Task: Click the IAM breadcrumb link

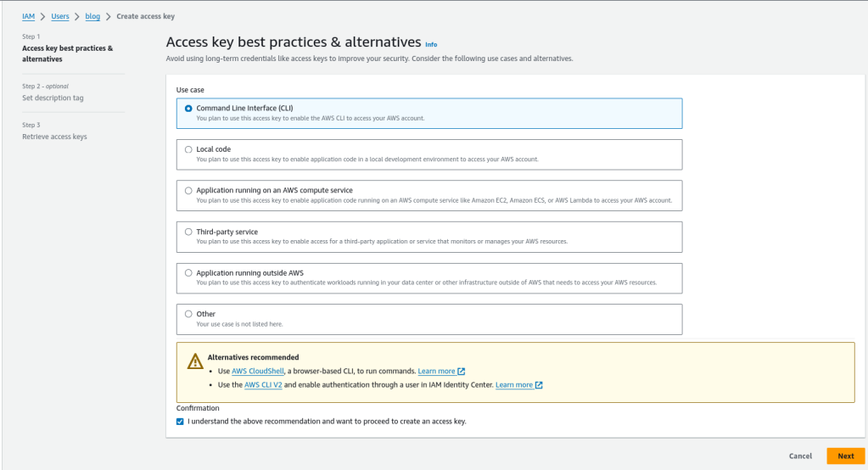Action: pyautogui.click(x=28, y=16)
